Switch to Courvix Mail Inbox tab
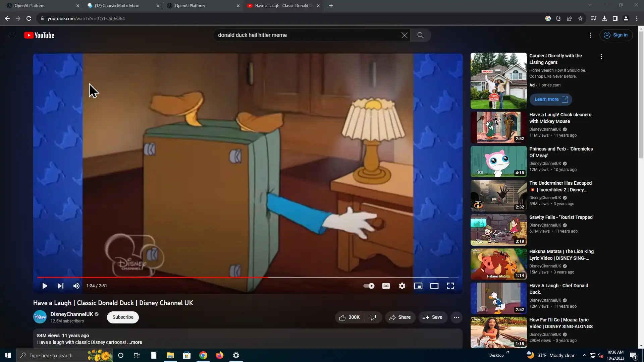The image size is (644, 362). (117, 6)
